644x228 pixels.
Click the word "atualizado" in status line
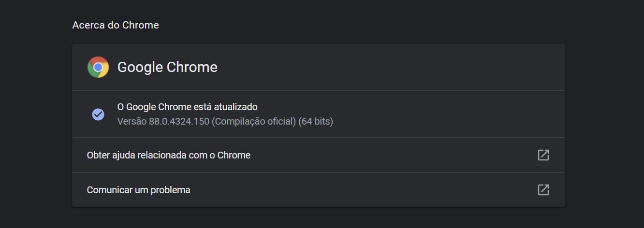tap(235, 107)
